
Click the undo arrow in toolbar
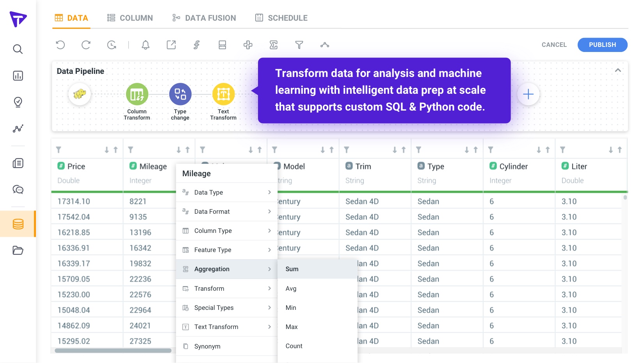point(60,45)
